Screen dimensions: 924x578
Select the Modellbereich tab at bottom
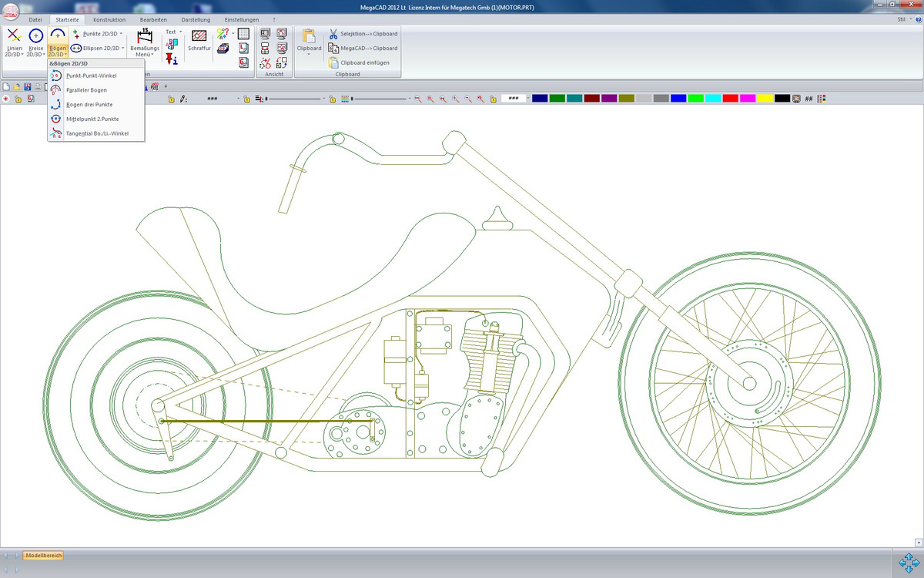pyautogui.click(x=43, y=555)
